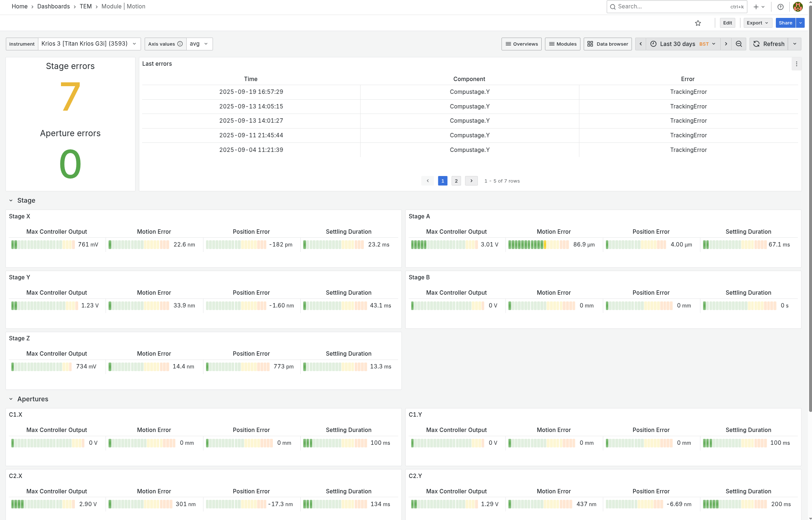Open the plus New menu
This screenshot has width=812, height=520.
759,7
